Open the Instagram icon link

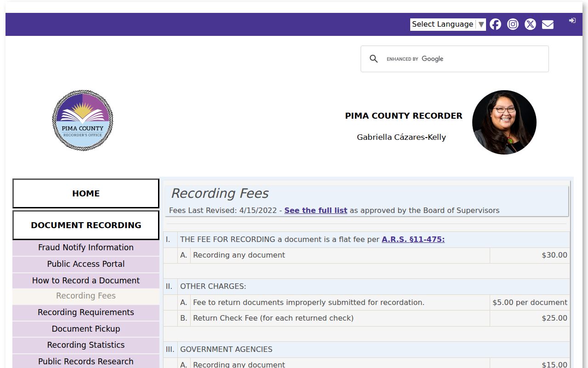coord(513,24)
